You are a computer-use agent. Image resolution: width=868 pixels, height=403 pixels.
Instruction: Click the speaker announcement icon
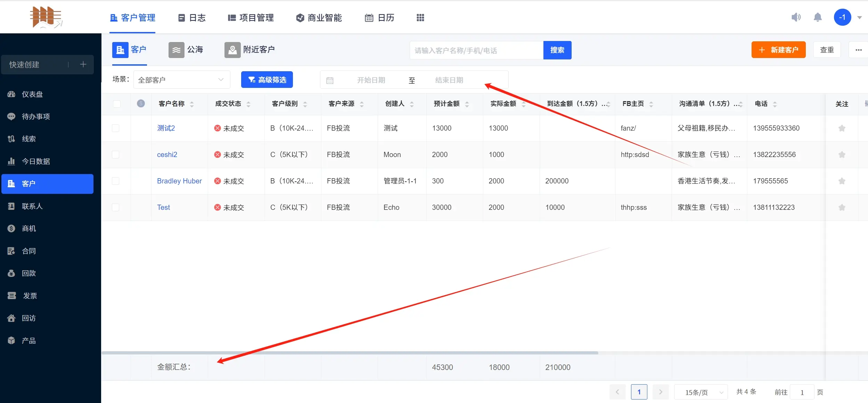tap(796, 17)
